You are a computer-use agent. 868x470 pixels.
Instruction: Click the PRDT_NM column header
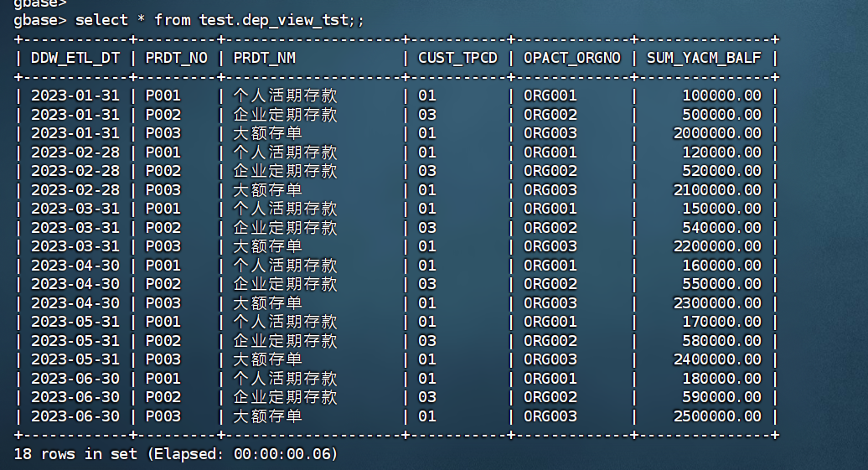tap(264, 58)
